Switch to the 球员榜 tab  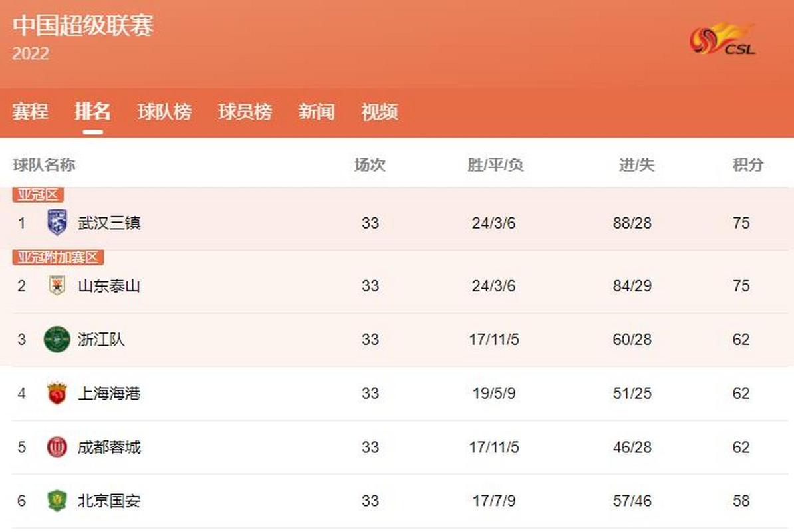point(245,111)
